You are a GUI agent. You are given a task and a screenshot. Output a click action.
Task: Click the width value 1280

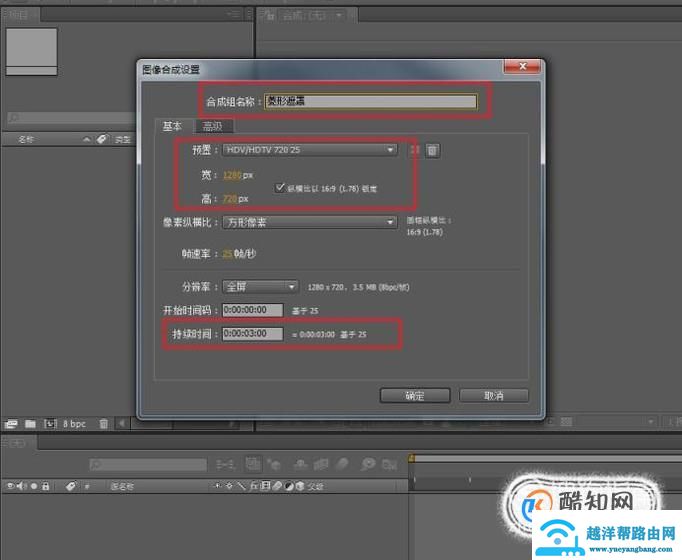[x=232, y=175]
